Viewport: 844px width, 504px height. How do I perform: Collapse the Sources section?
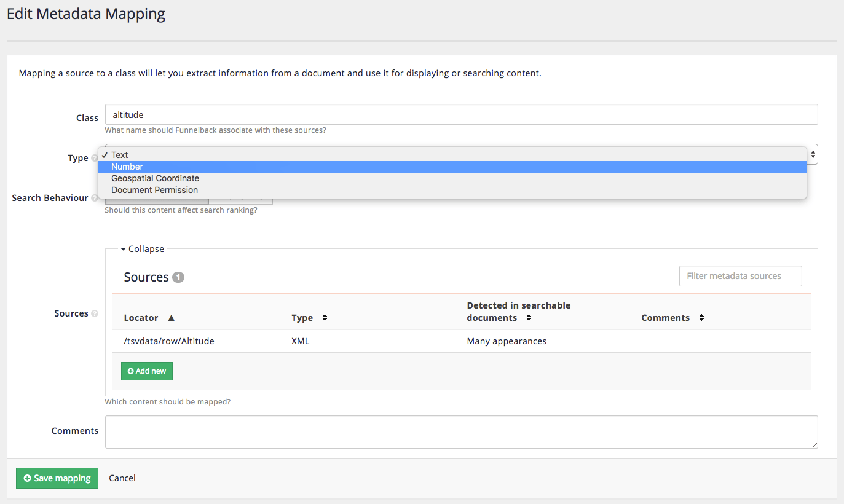143,249
